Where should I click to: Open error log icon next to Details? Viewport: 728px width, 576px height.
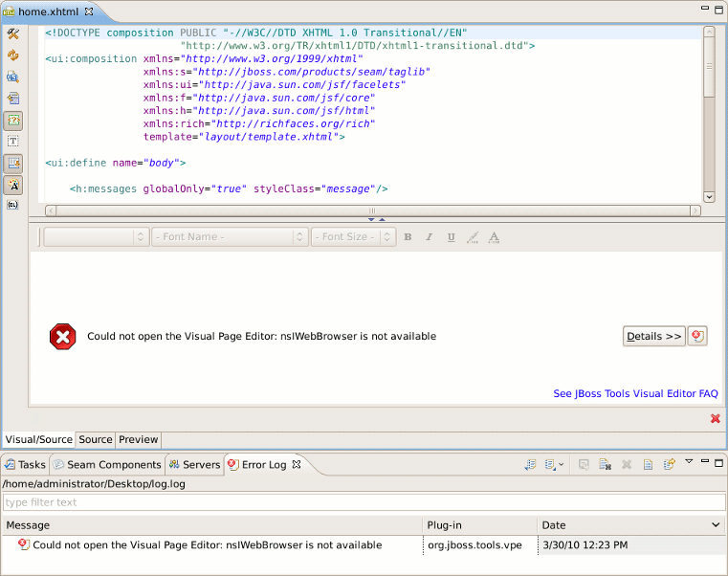coord(697,336)
